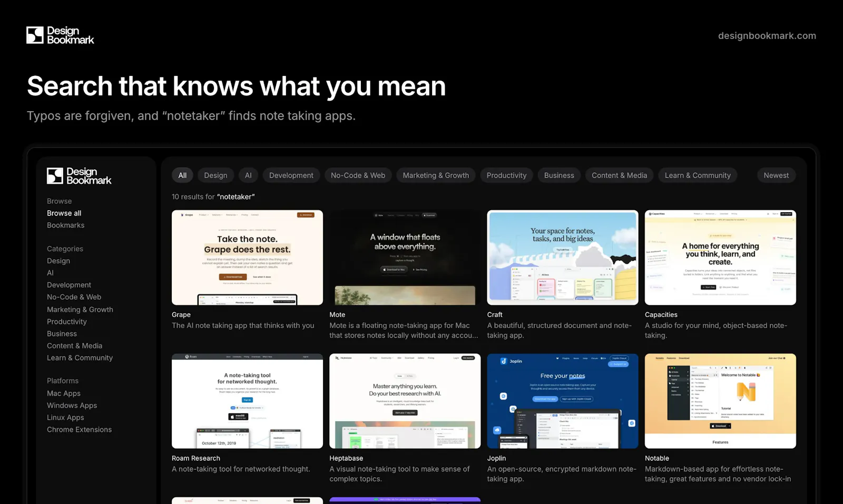The image size is (843, 504).
Task: Click 'The AI note taking app that thinks with you'
Action: 243,326
